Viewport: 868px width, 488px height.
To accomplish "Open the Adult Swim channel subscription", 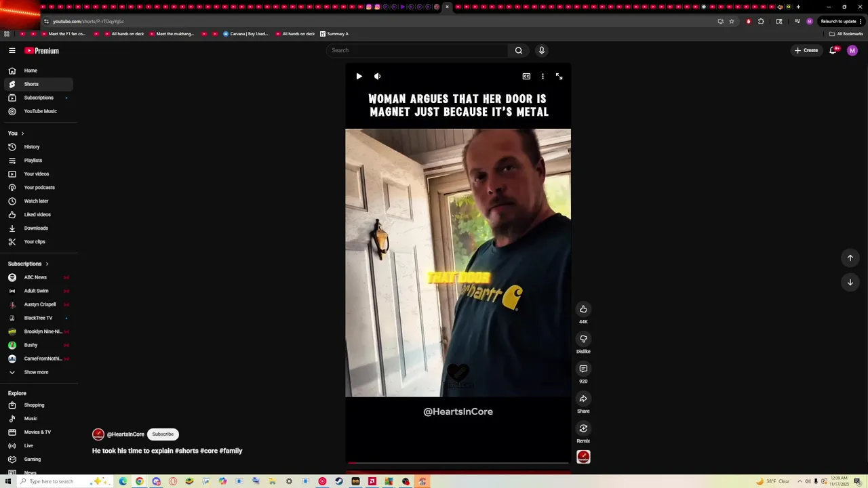I will [x=39, y=291].
